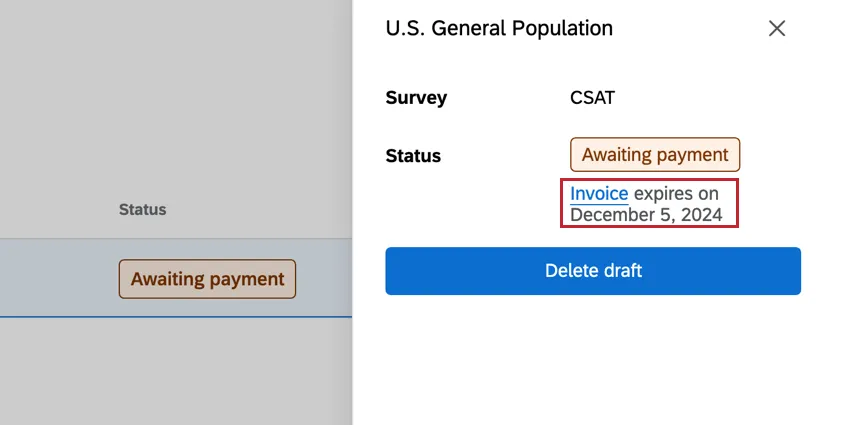This screenshot has width=850, height=425.
Task: Click blank panel area between title and close icon
Action: click(x=690, y=28)
